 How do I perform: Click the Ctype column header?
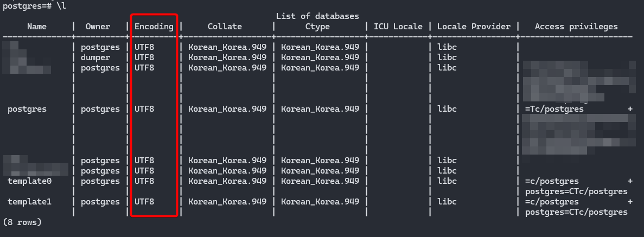317,27
